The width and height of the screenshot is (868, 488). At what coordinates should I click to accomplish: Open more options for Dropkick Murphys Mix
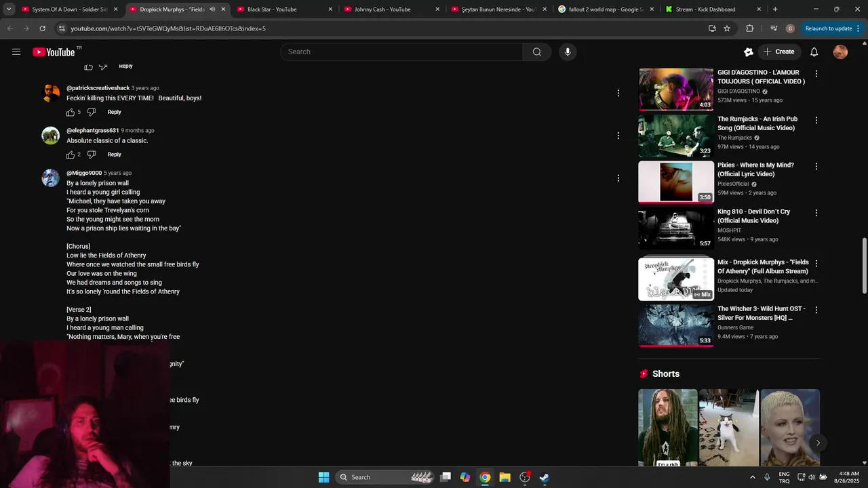(816, 263)
